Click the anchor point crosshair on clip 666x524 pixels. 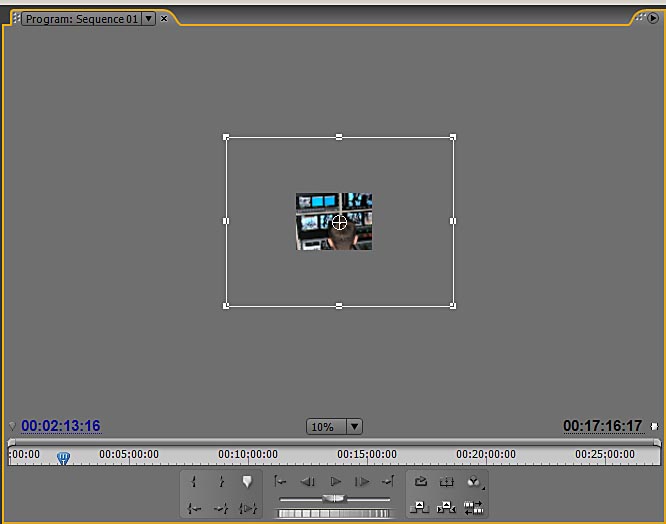339,222
